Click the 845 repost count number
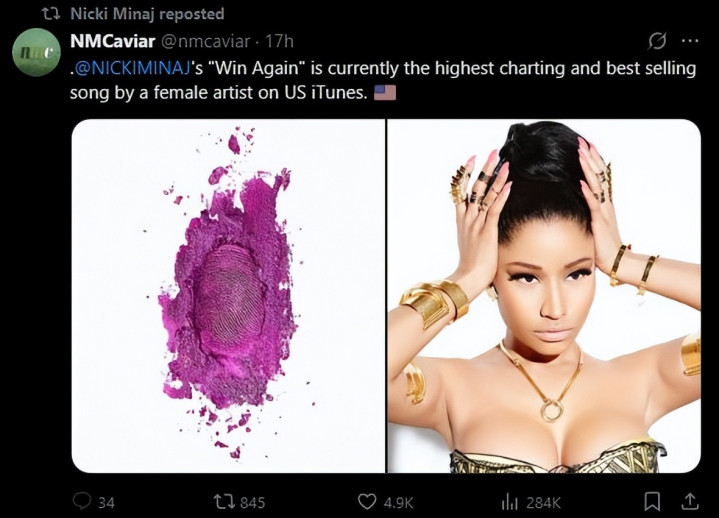This screenshot has width=719, height=518. pyautogui.click(x=252, y=502)
